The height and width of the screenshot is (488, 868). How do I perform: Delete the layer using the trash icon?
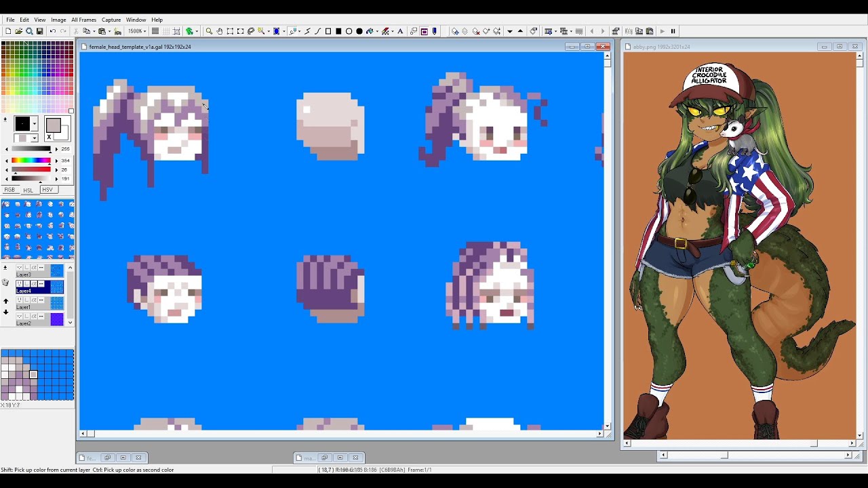5,282
